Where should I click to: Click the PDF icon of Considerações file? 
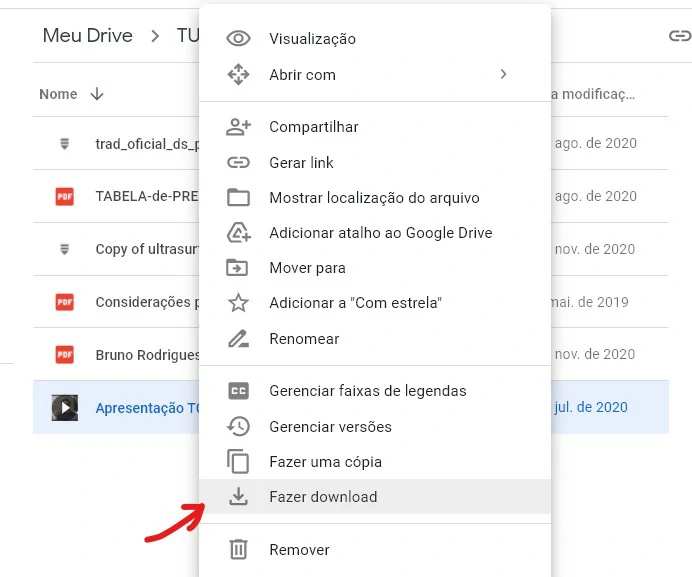point(64,302)
